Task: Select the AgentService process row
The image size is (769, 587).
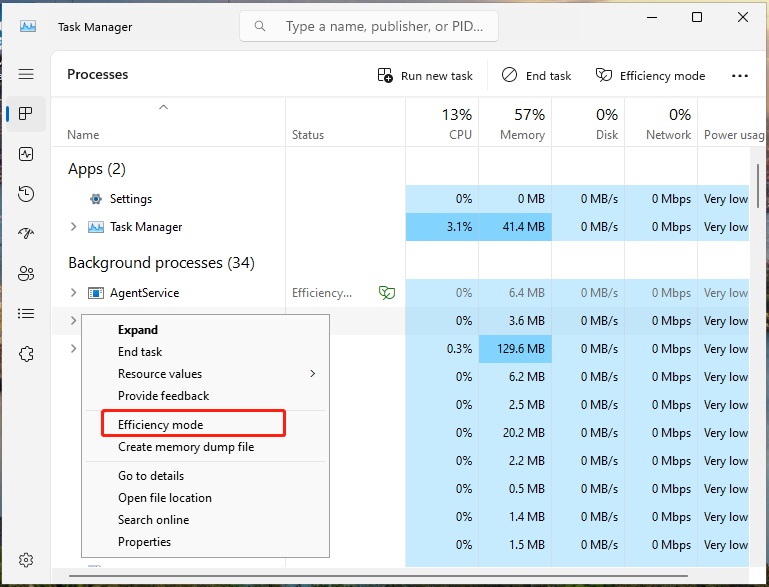Action: pyautogui.click(x=401, y=293)
